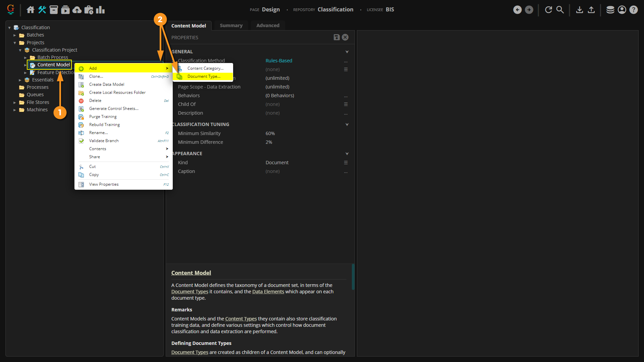Choose Rebuild Training from context menu
Screen dimensions: 644x362
pyautogui.click(x=104, y=125)
